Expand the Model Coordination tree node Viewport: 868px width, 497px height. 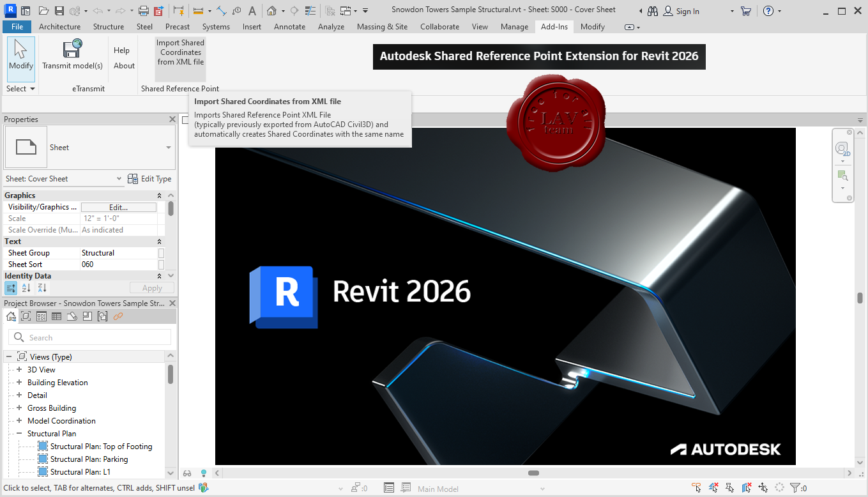[19, 421]
